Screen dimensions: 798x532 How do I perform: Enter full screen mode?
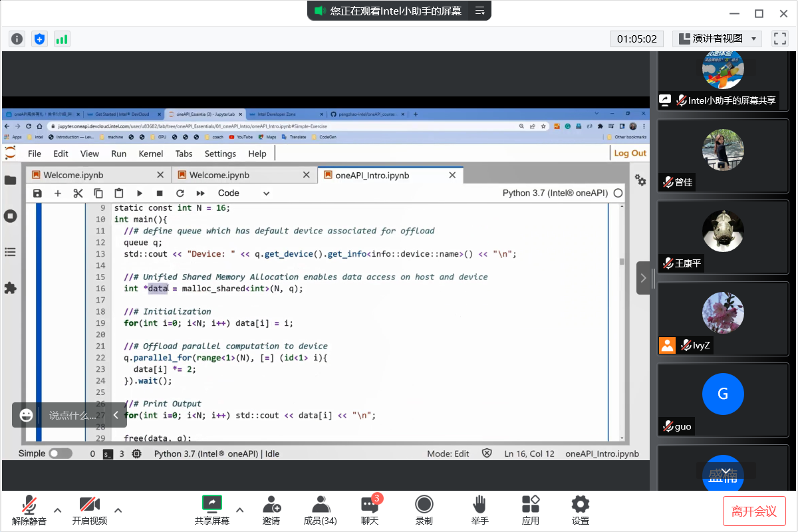(x=779, y=39)
